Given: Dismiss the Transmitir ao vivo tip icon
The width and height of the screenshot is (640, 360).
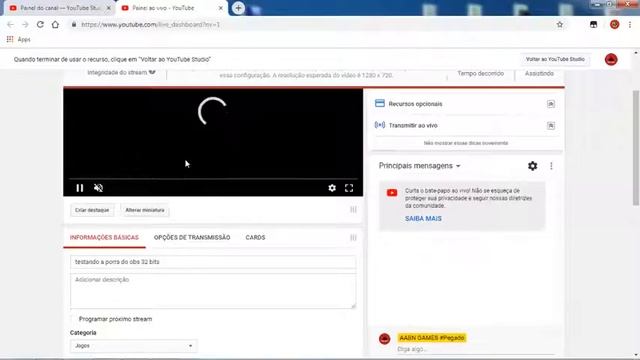Looking at the screenshot, I should (x=551, y=126).
